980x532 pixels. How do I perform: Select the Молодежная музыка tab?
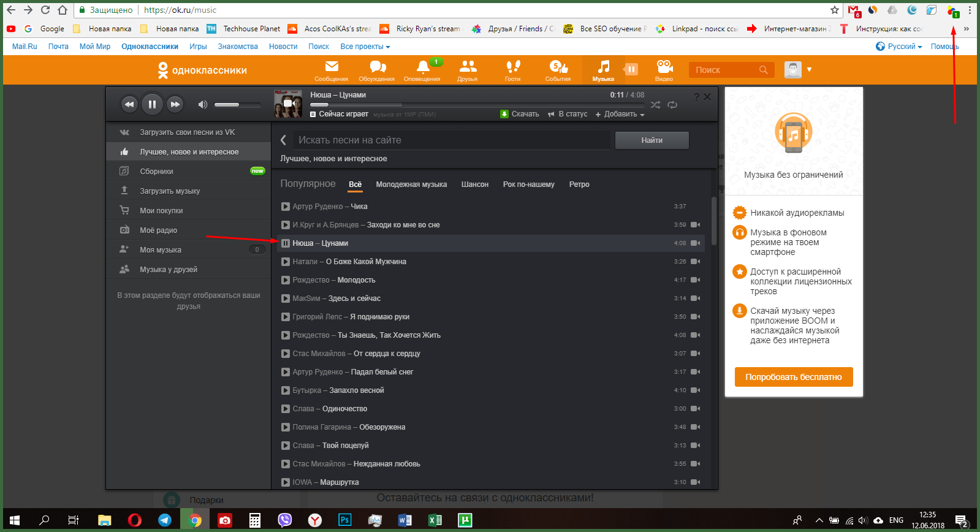point(411,184)
